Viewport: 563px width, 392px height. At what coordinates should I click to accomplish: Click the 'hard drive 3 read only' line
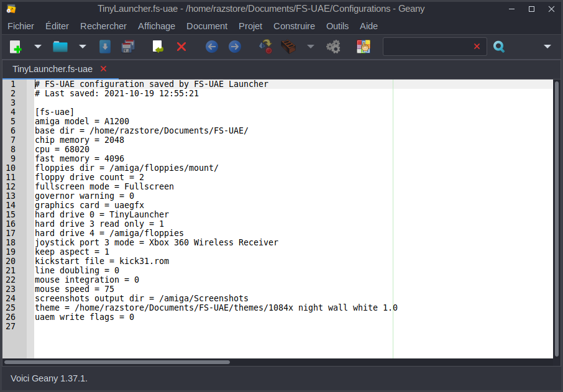(x=99, y=224)
